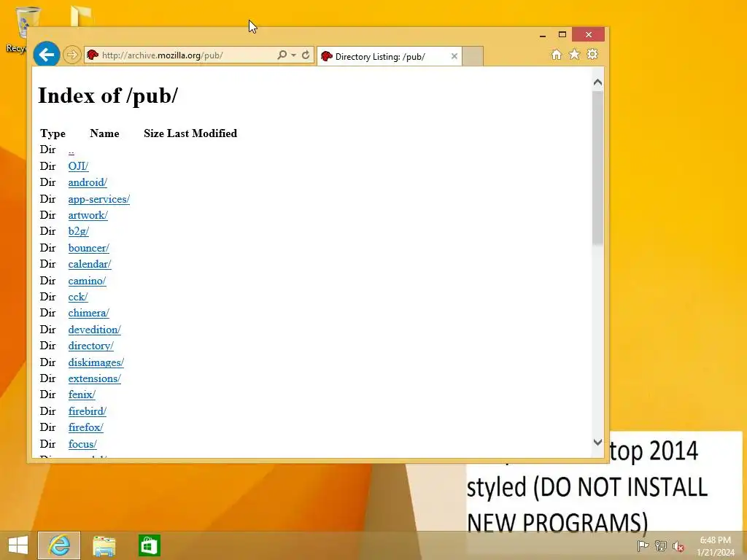Open the diskimages/ directory link
Viewport: 747px width, 560px height.
point(96,362)
